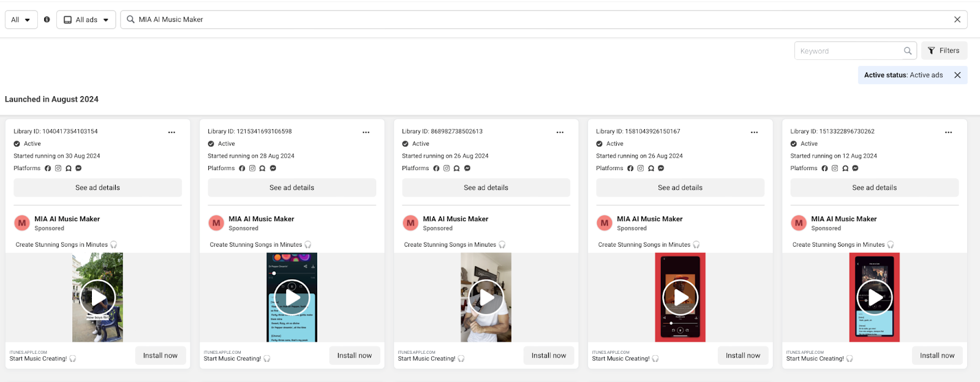Open options menu for ad 868982738502613

pyautogui.click(x=560, y=132)
